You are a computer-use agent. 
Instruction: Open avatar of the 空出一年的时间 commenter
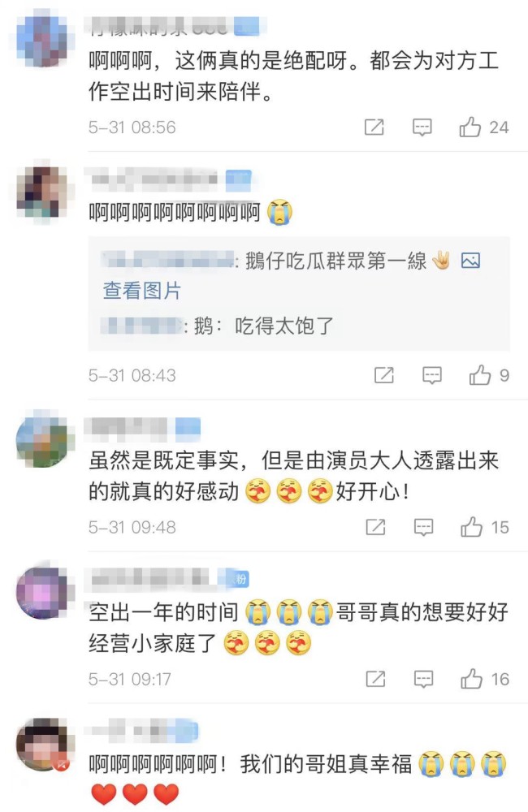pyautogui.click(x=43, y=591)
